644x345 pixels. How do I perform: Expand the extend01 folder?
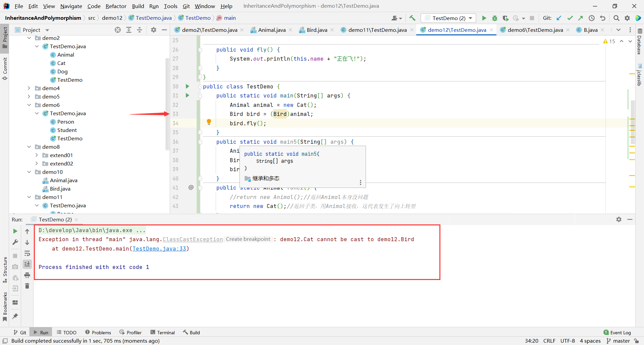[x=37, y=155]
